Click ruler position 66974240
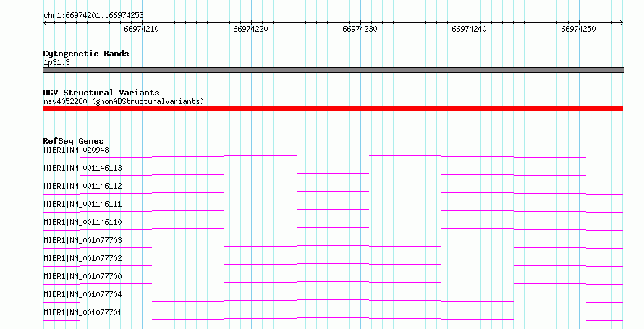644x329 pixels. (469, 29)
